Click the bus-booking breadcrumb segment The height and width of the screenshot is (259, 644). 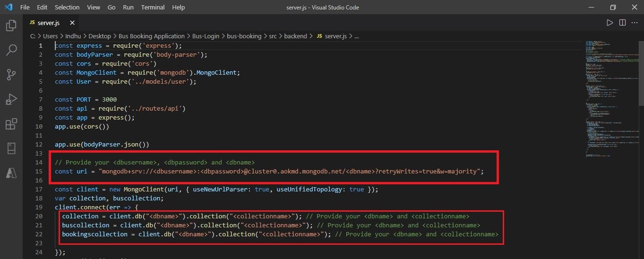pyautogui.click(x=244, y=36)
